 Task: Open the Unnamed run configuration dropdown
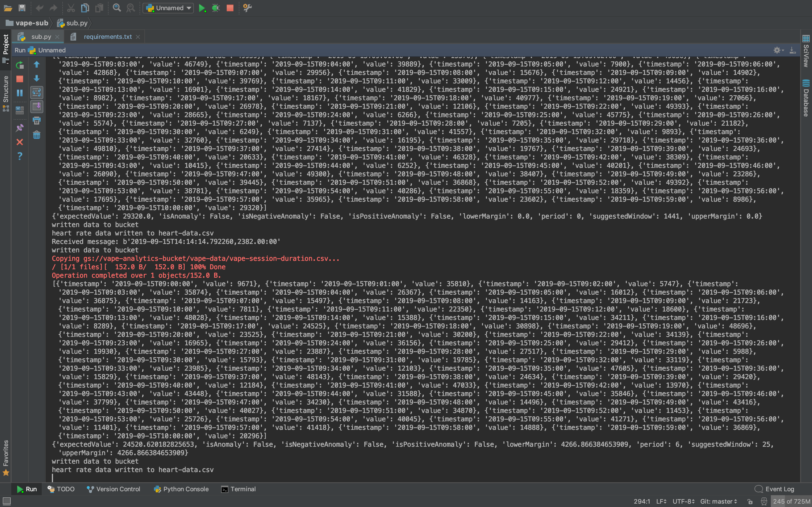click(168, 8)
